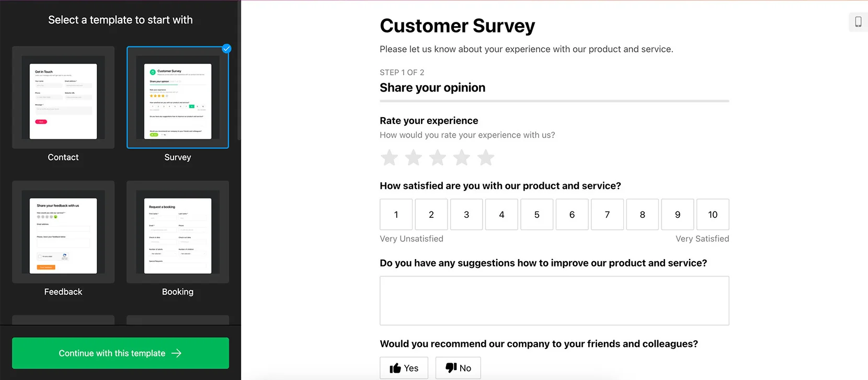The height and width of the screenshot is (380, 868).
Task: Select satisfaction score 10
Action: (713, 215)
